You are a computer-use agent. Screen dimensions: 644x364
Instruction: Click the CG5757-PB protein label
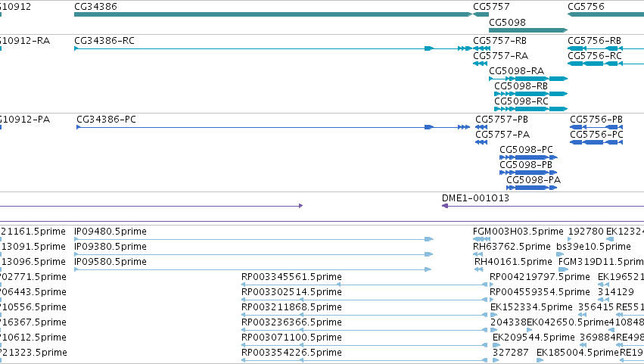point(502,120)
